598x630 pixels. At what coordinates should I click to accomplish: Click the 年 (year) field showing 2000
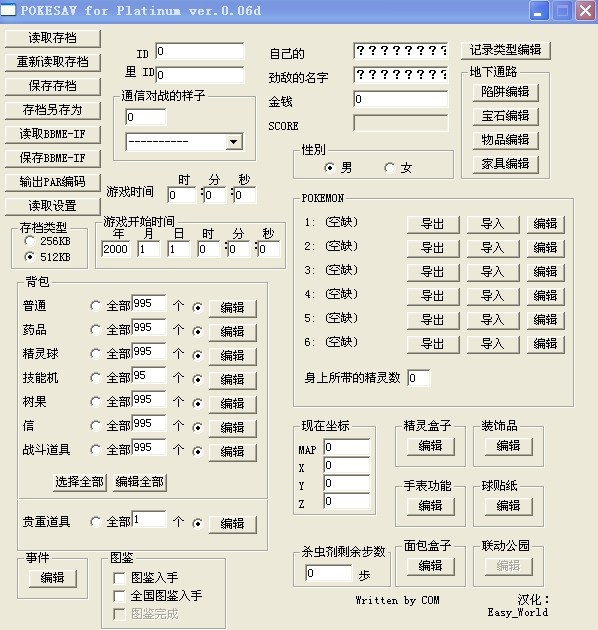point(116,250)
